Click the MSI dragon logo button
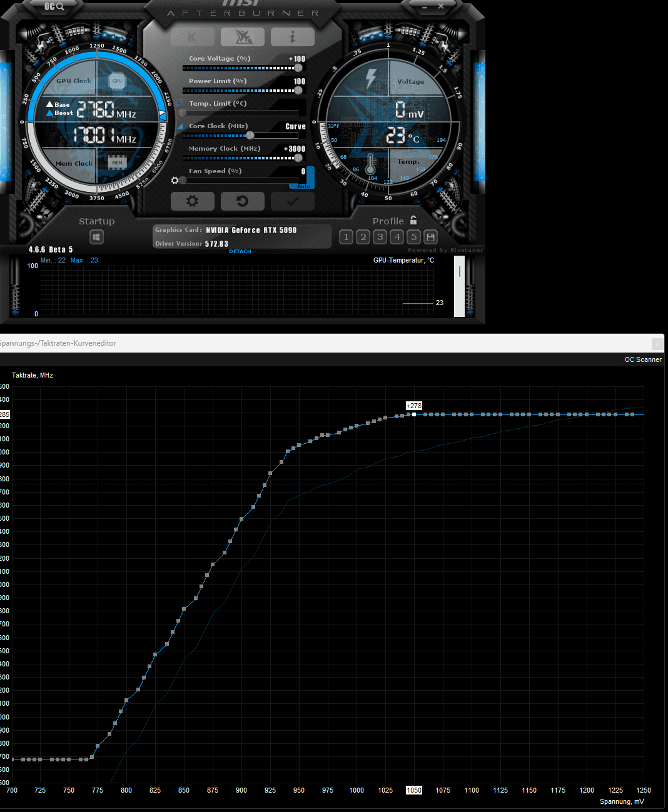This screenshot has height=812, width=668. [x=243, y=38]
